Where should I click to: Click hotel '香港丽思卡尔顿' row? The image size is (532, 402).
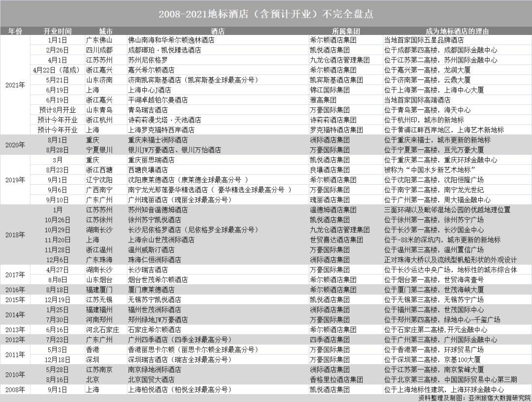coord(193,349)
